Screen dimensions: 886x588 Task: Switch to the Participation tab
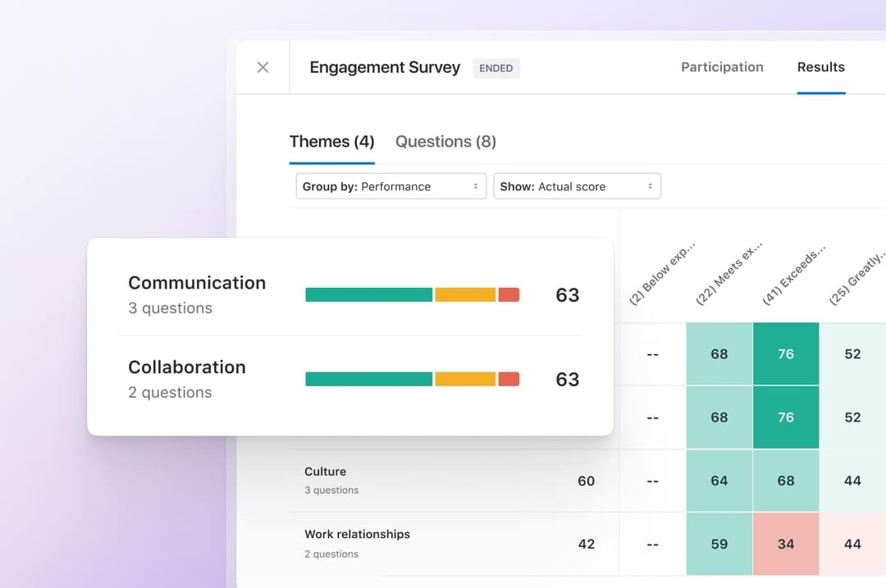(x=722, y=67)
